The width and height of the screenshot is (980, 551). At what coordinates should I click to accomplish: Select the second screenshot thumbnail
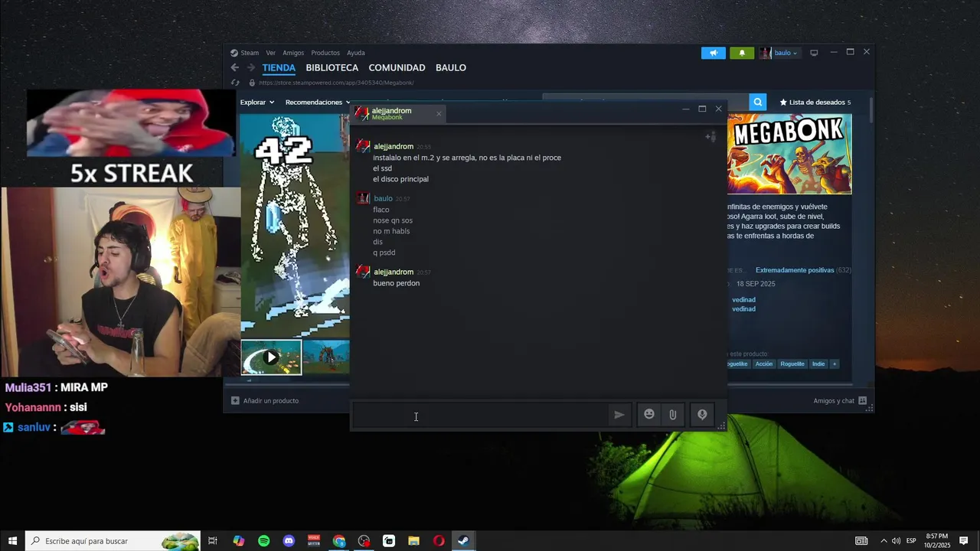326,357
